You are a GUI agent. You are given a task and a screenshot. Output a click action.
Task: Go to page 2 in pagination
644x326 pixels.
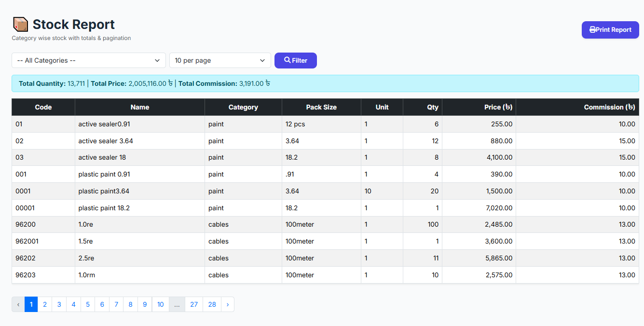tap(45, 304)
